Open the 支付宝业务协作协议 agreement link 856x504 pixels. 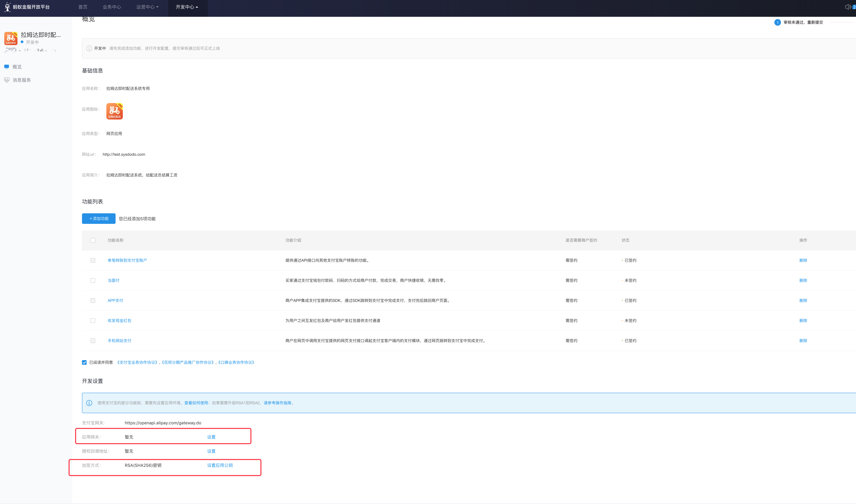[x=137, y=362]
